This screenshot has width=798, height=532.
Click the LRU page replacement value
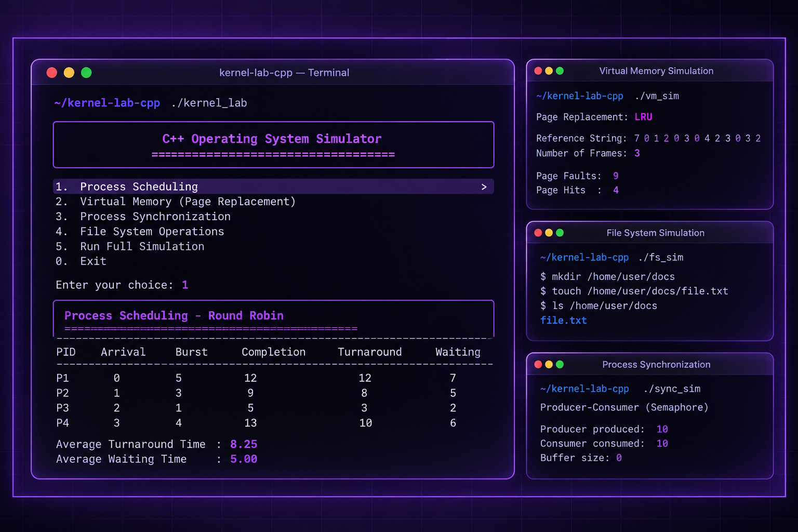pos(643,117)
